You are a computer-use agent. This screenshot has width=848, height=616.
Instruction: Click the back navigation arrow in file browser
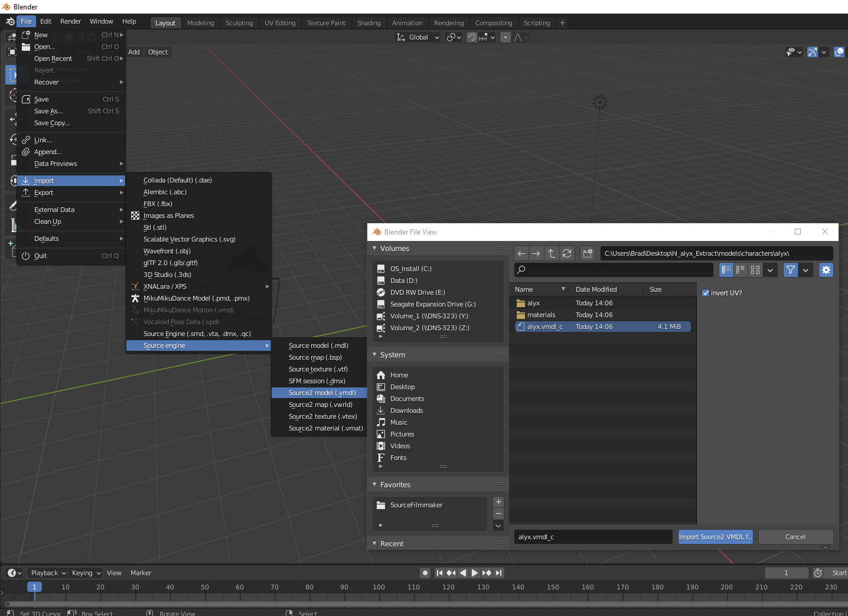coord(521,253)
